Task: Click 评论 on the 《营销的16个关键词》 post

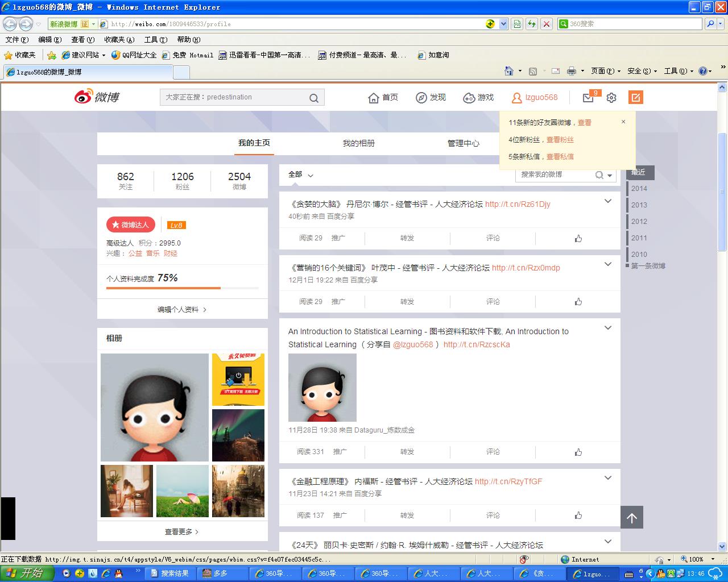Action: coord(493,302)
